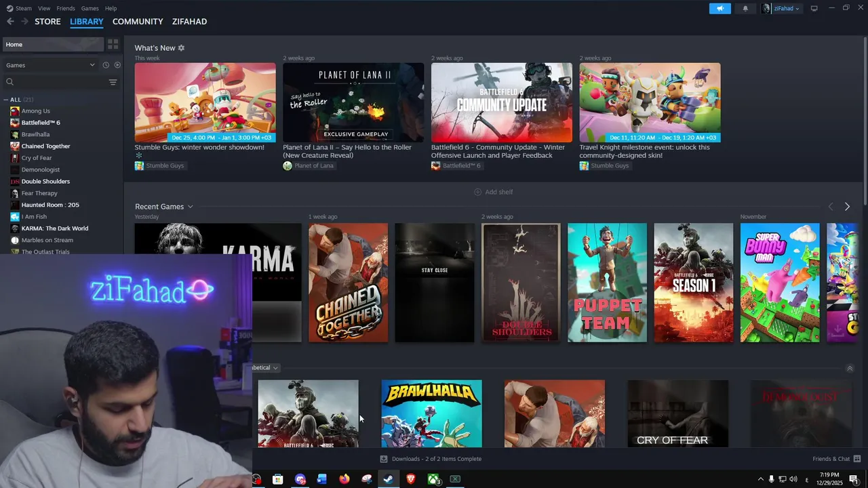Image resolution: width=868 pixels, height=488 pixels.
Task: Open the View menu
Action: (x=44, y=8)
